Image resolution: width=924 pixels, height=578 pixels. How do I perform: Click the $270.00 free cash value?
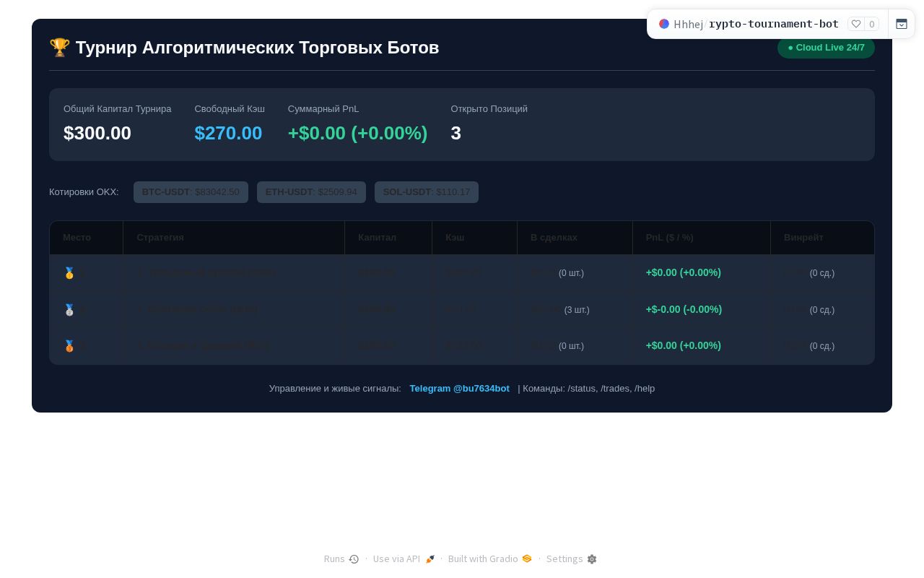pos(228,133)
